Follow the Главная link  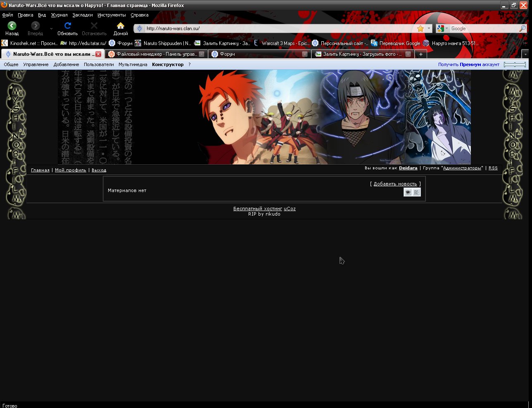[40, 170]
